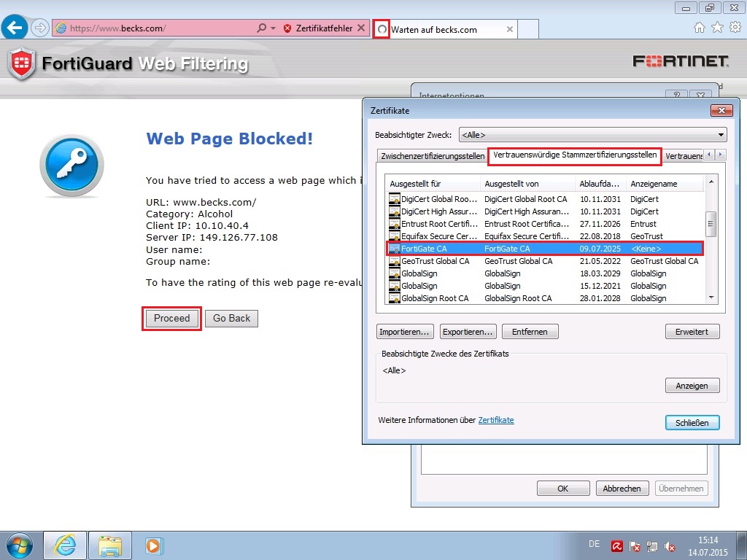Image resolution: width=747 pixels, height=560 pixels.
Task: Click the Entfernen button
Action: pyautogui.click(x=530, y=332)
